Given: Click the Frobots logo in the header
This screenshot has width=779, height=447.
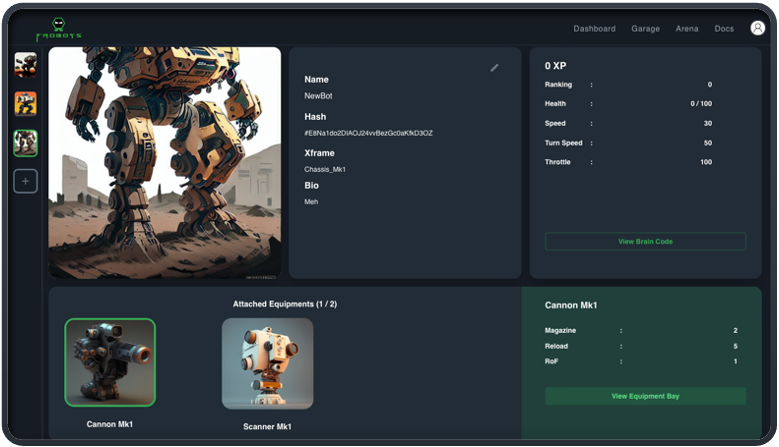Looking at the screenshot, I should (x=58, y=29).
